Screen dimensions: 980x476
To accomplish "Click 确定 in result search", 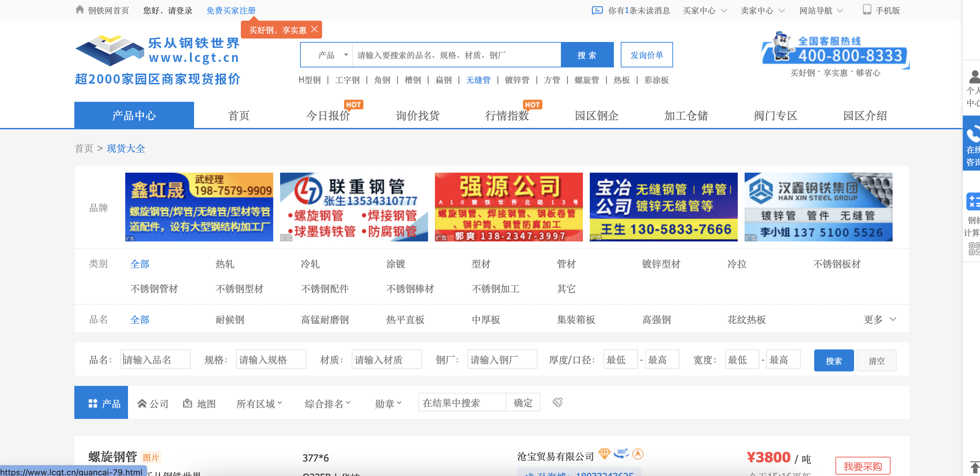I will point(523,403).
